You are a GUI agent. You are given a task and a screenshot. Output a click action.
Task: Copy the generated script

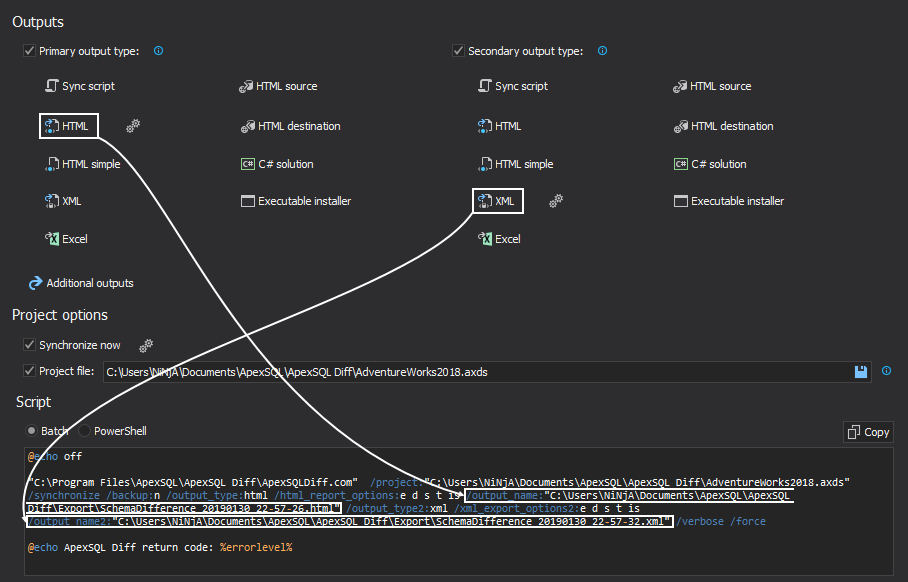click(x=867, y=431)
